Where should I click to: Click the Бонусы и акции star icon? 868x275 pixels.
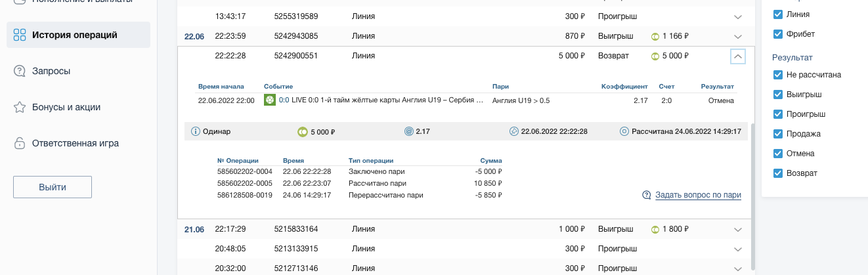[20, 107]
